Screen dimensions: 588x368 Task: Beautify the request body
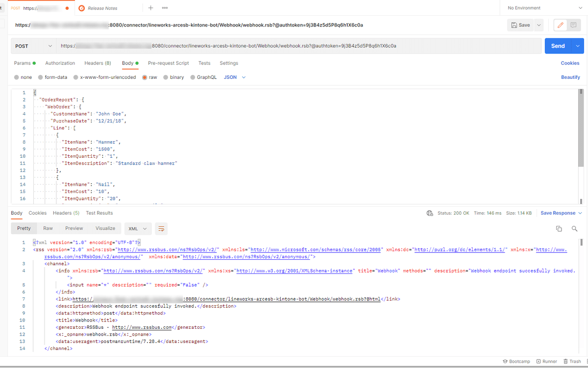570,77
